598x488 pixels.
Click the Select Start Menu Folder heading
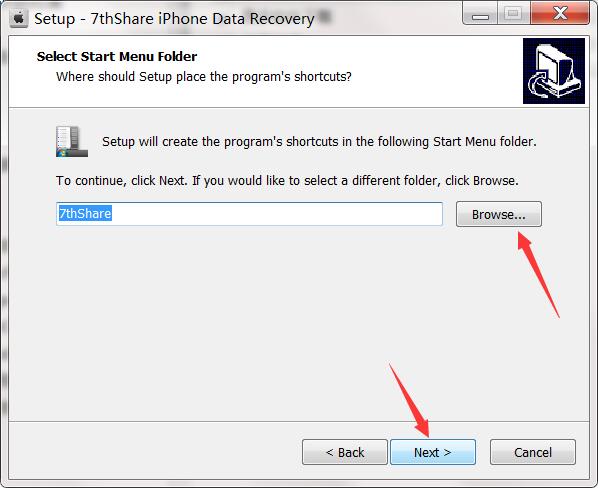coord(117,56)
